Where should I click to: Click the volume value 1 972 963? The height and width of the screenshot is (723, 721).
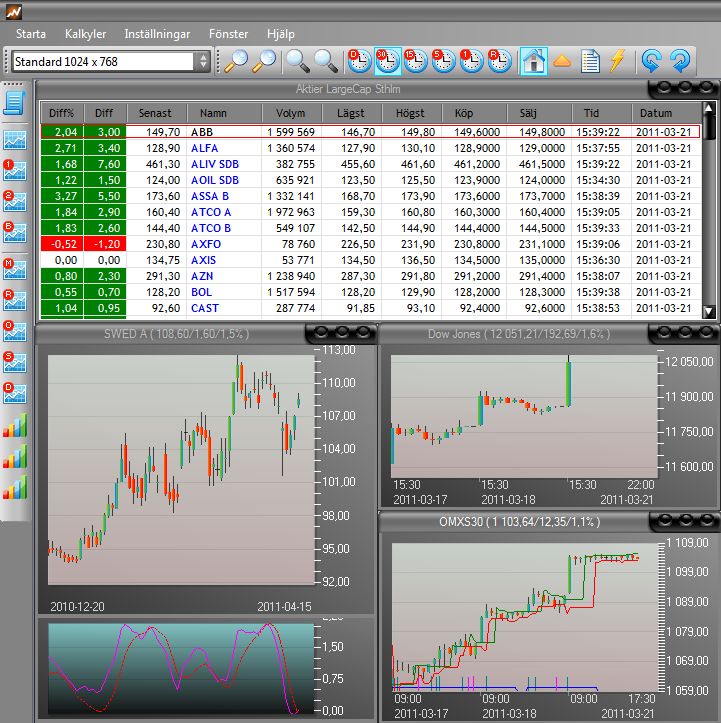pyautogui.click(x=291, y=213)
